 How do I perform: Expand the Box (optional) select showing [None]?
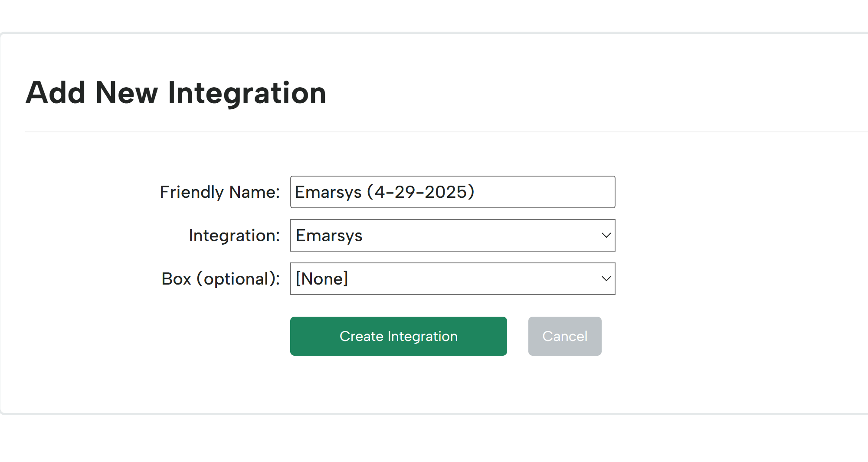click(452, 279)
